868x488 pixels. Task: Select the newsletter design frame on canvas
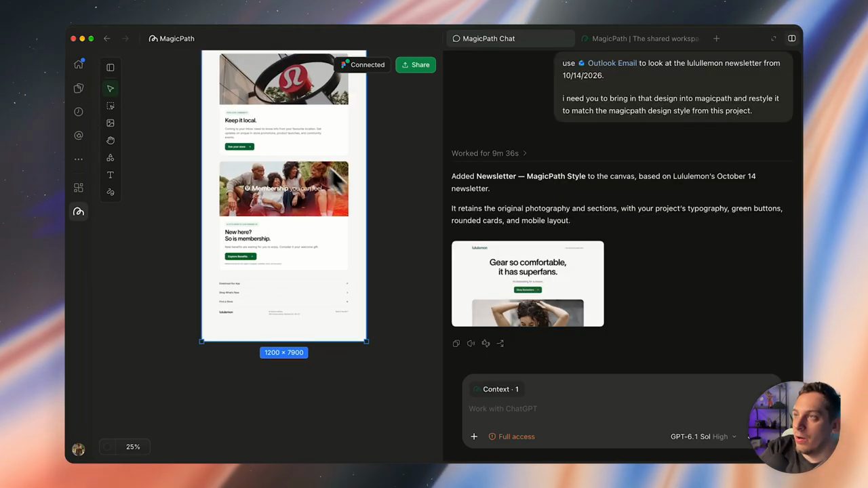[x=284, y=196]
